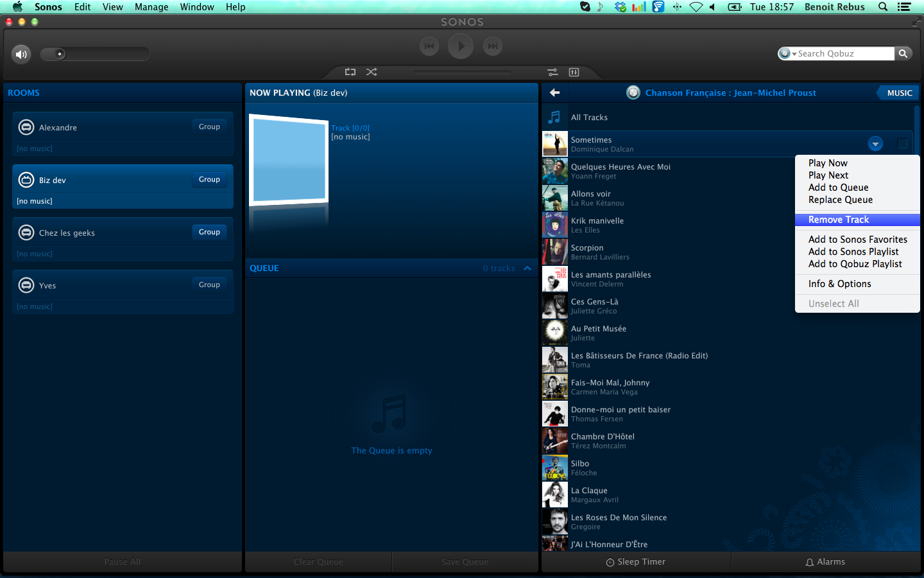
Task: Click the All Tracks row
Action: coord(728,117)
